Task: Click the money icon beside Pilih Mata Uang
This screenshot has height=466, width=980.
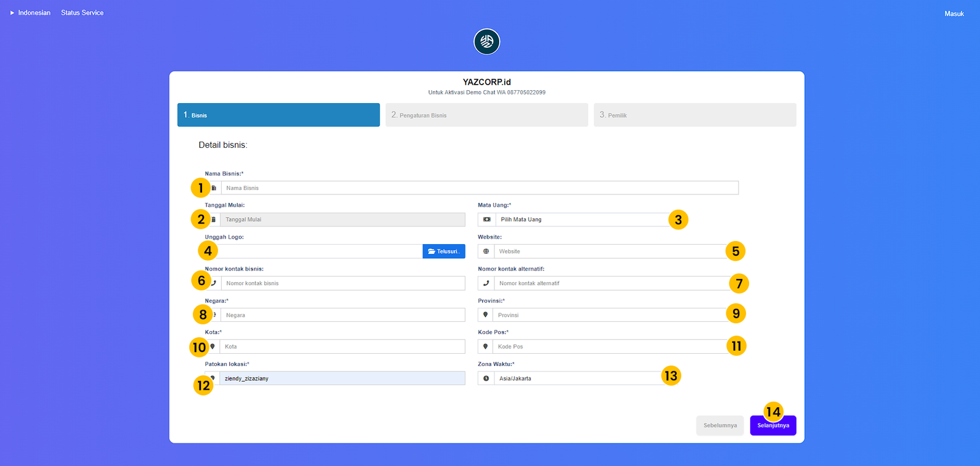Action: (486, 220)
